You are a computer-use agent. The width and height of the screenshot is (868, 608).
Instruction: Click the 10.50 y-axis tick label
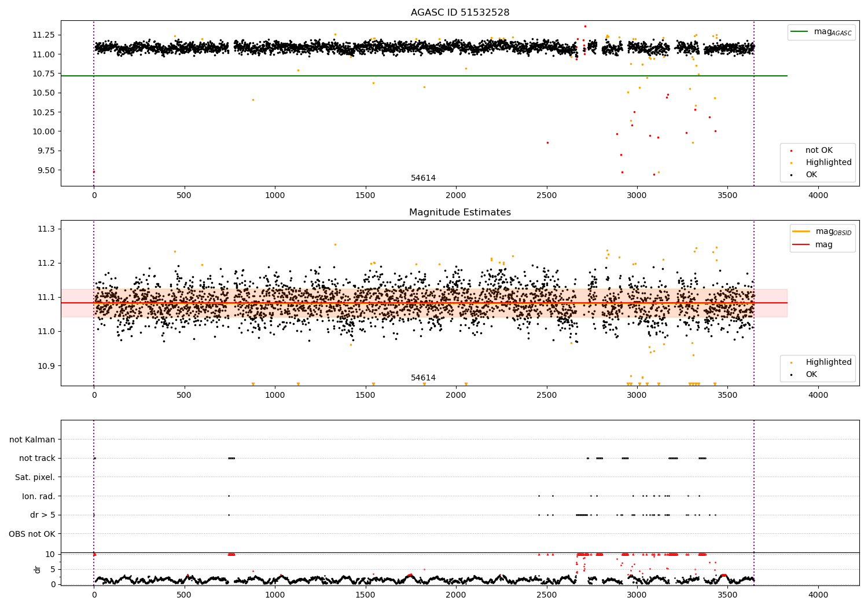tap(44, 93)
